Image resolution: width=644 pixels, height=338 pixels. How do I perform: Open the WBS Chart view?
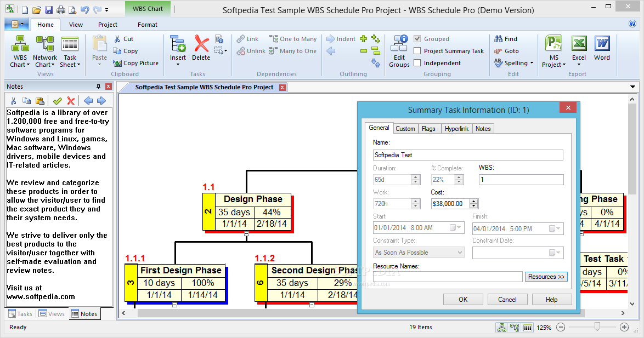tap(20, 51)
